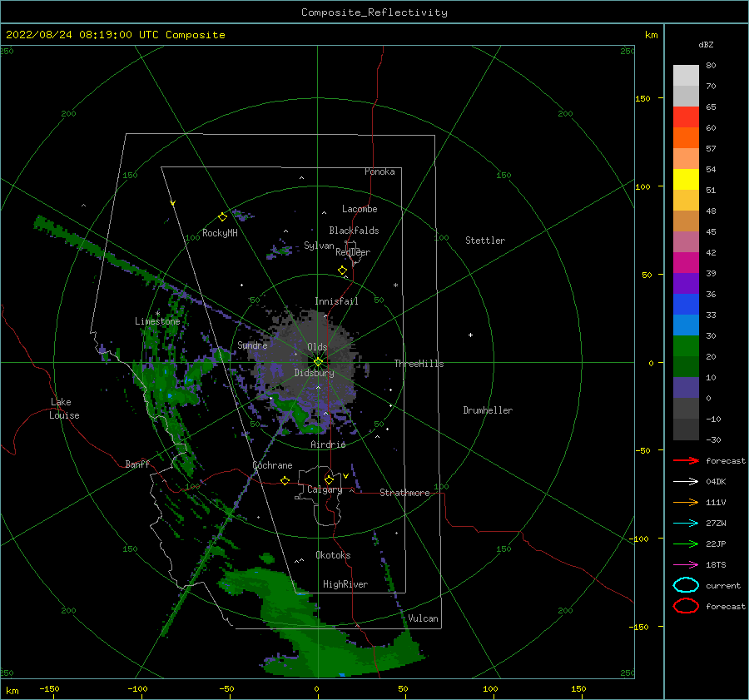This screenshot has height=700, width=749.
Task: Click the RockyMH label
Action: click(220, 233)
